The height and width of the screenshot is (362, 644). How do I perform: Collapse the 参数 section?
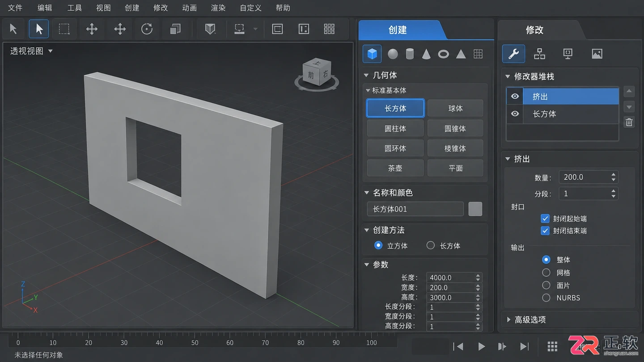367,265
